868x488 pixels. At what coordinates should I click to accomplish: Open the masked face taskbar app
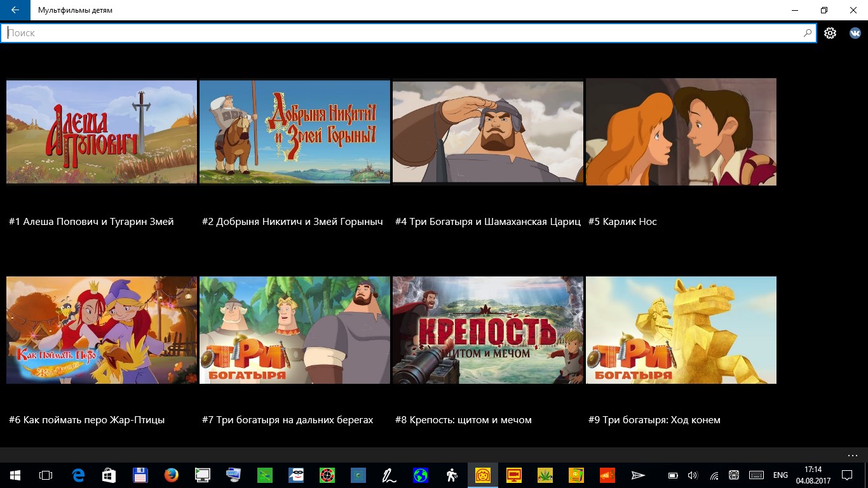click(x=296, y=475)
